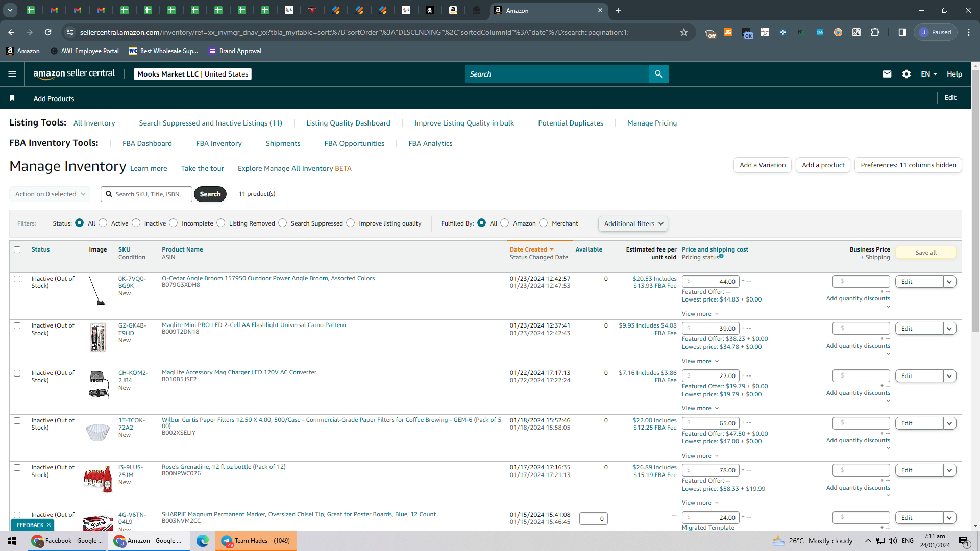Open Edit dropdown arrow for O-Cedar Broom row
The width and height of the screenshot is (980, 551).
(949, 281)
